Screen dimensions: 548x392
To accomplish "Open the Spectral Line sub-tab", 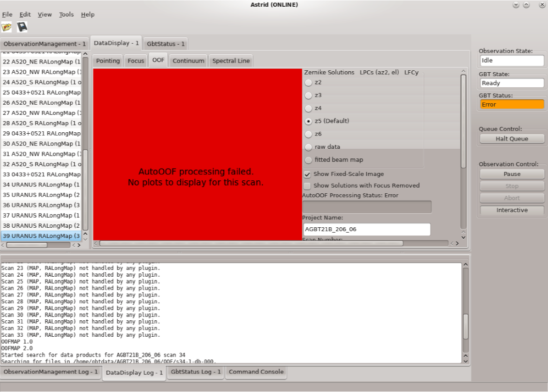I will click(231, 61).
